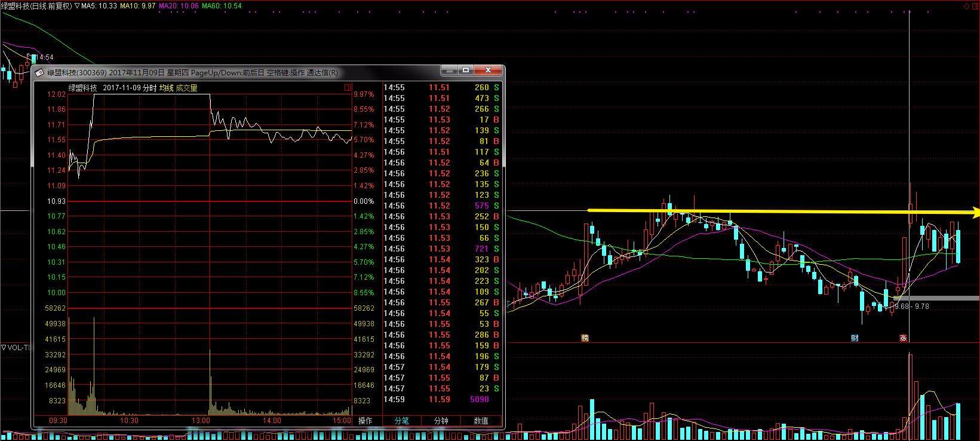
Task: Expand the VOL-TDX indicator triangle
Action: coord(4,347)
